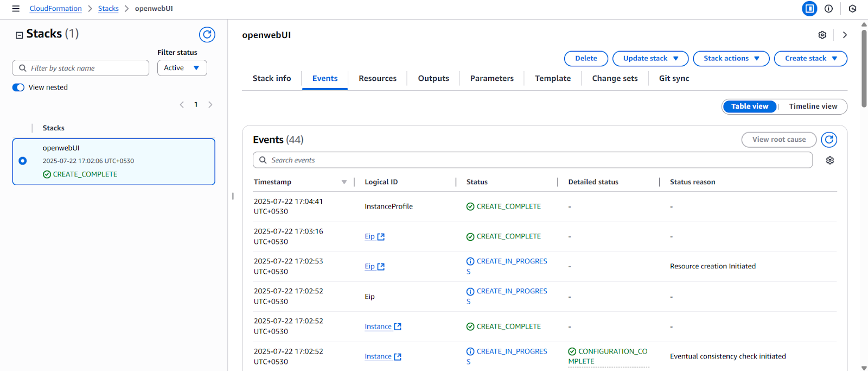Go to next page of stacks

click(210, 105)
